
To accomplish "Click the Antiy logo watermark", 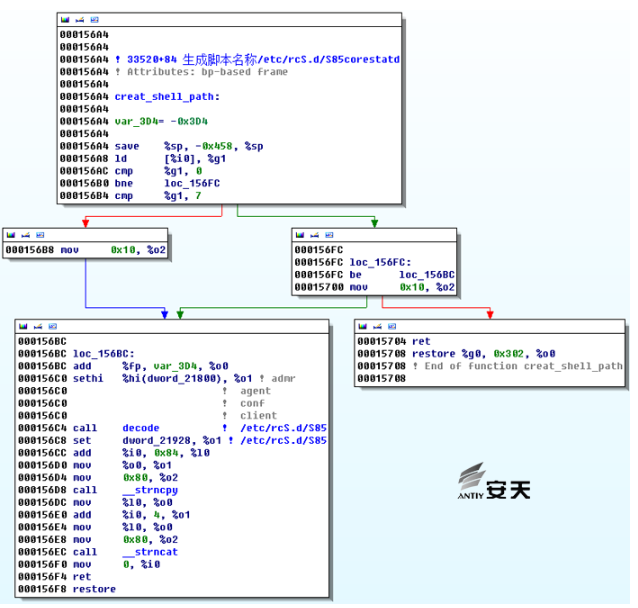I will pos(494,481).
